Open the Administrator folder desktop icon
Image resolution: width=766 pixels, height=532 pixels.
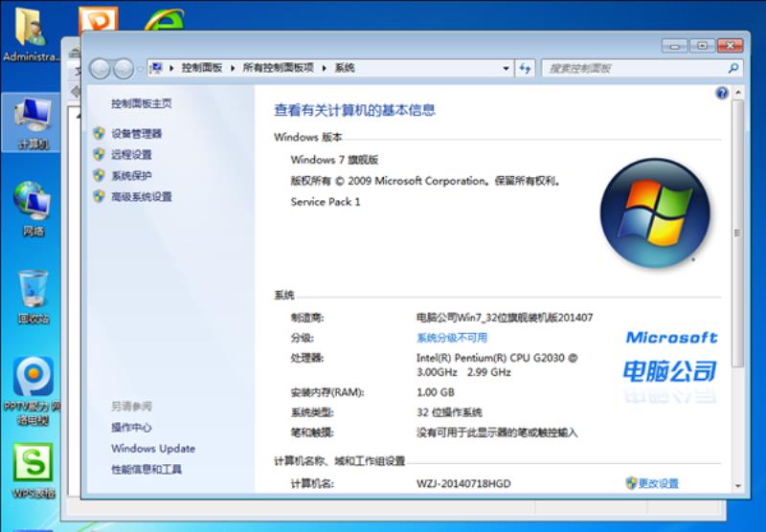coord(32,34)
